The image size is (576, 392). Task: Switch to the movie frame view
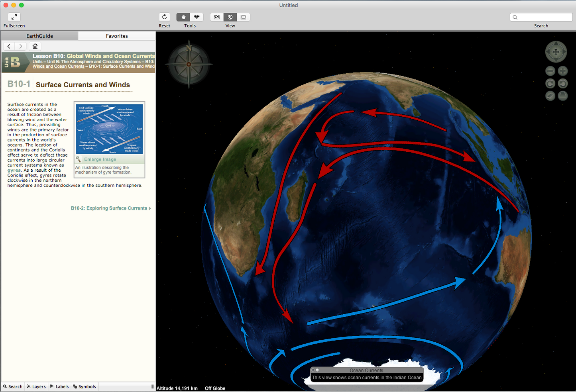click(x=243, y=17)
